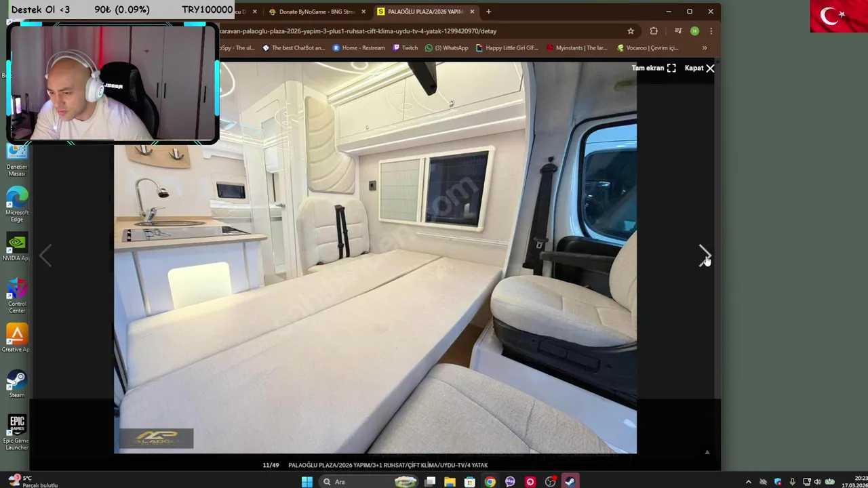The height and width of the screenshot is (488, 868).
Task: Open the NVIDIA App desktop shortcut
Action: pos(17,248)
